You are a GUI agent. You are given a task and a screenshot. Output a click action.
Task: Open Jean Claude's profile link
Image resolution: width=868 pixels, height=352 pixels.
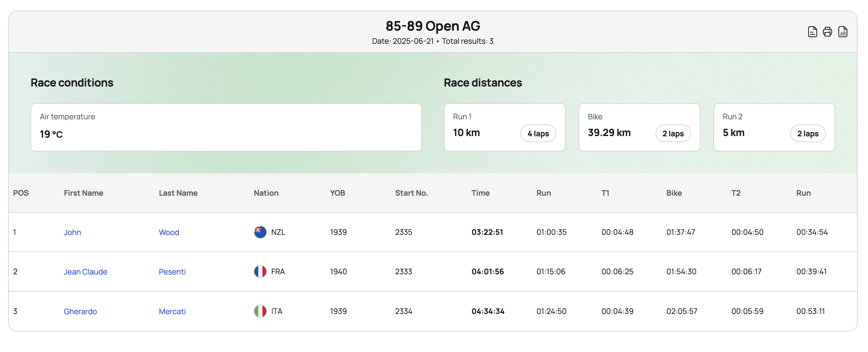(x=86, y=272)
